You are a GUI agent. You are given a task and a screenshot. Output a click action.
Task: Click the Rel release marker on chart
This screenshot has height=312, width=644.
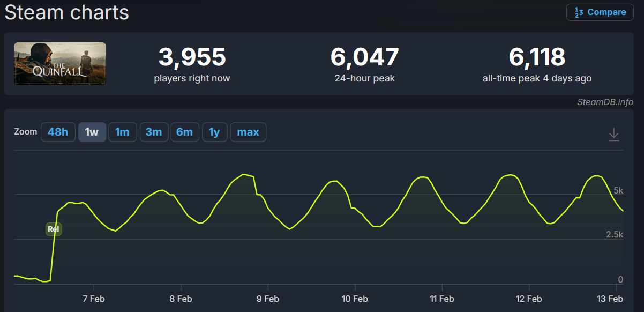tap(54, 229)
